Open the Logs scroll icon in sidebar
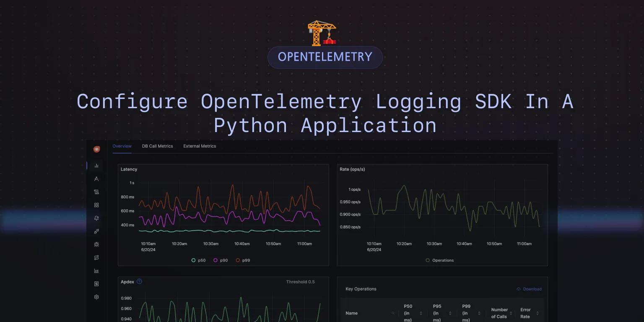Screen dimensions: 644x322 pyautogui.click(x=96, y=192)
